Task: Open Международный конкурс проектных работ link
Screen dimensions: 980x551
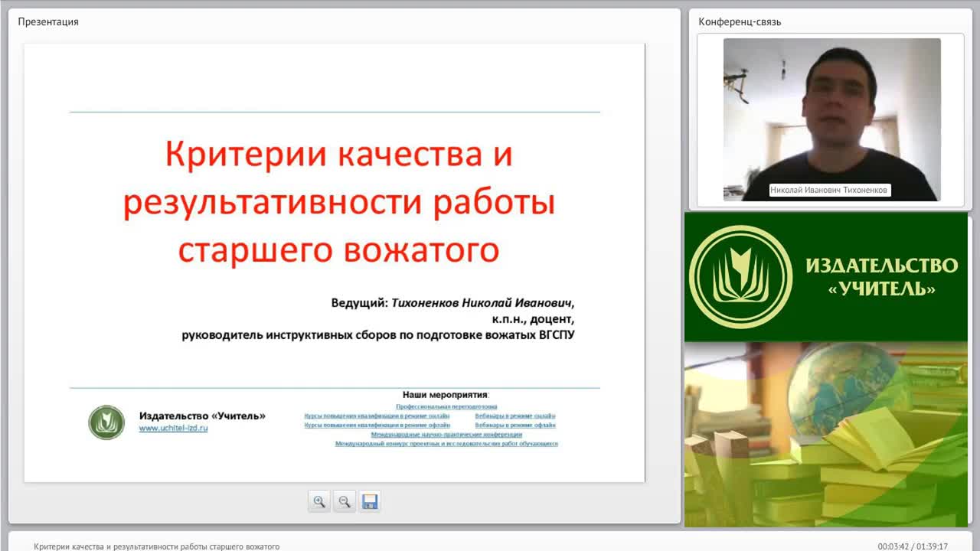Action: [x=446, y=443]
